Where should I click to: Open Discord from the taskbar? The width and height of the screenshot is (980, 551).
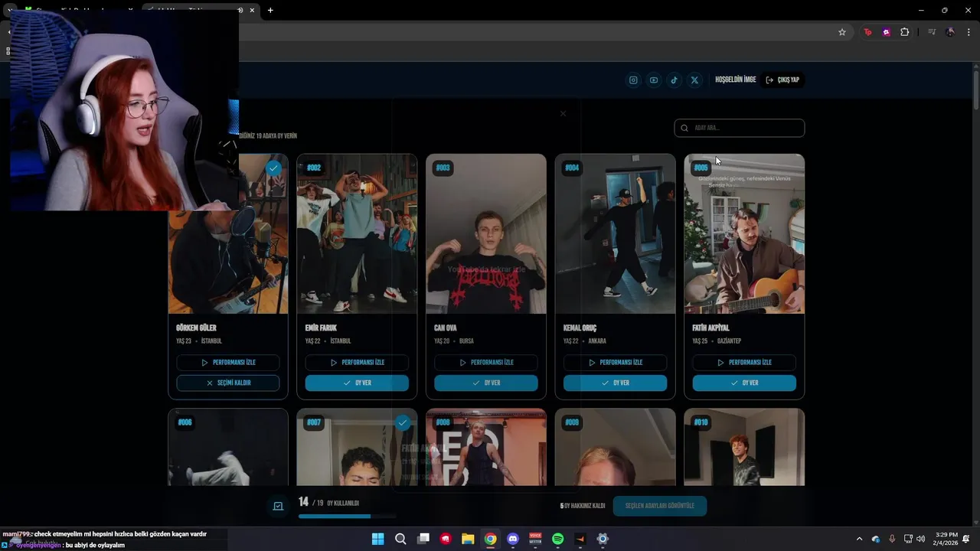click(513, 539)
